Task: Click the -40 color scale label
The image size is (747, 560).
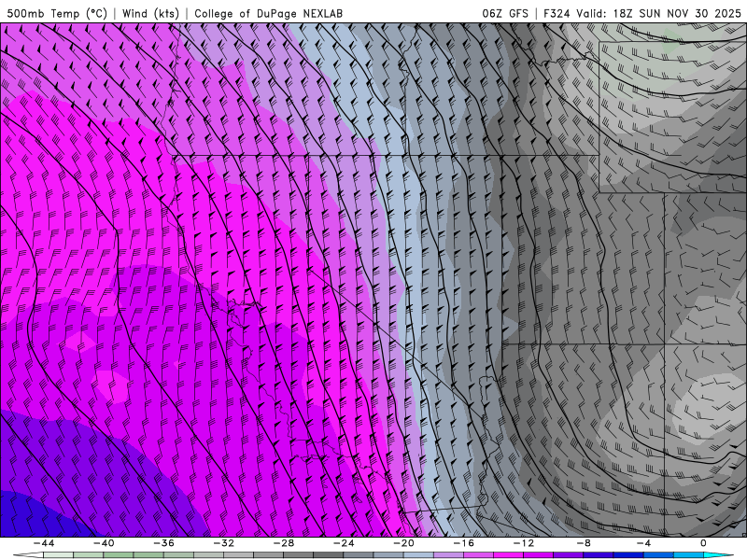Action: 104,543
